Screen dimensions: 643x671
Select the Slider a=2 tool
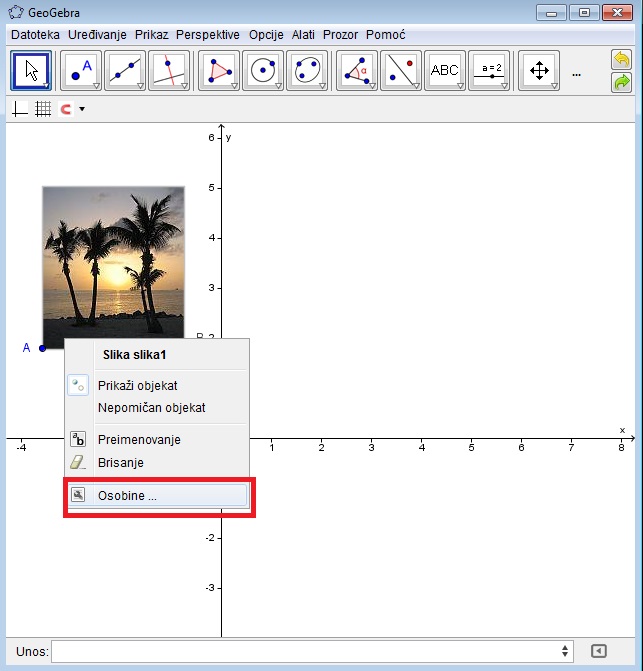489,71
